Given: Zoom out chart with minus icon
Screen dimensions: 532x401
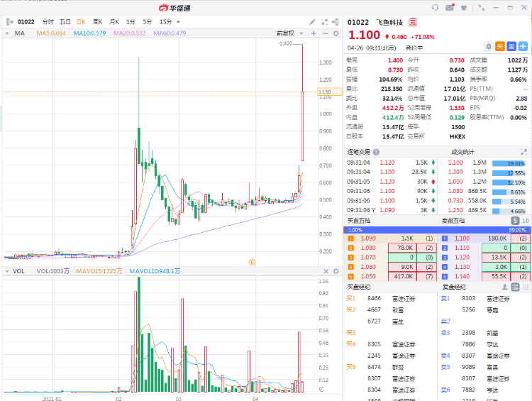Looking at the screenshot, I should point(325,33).
